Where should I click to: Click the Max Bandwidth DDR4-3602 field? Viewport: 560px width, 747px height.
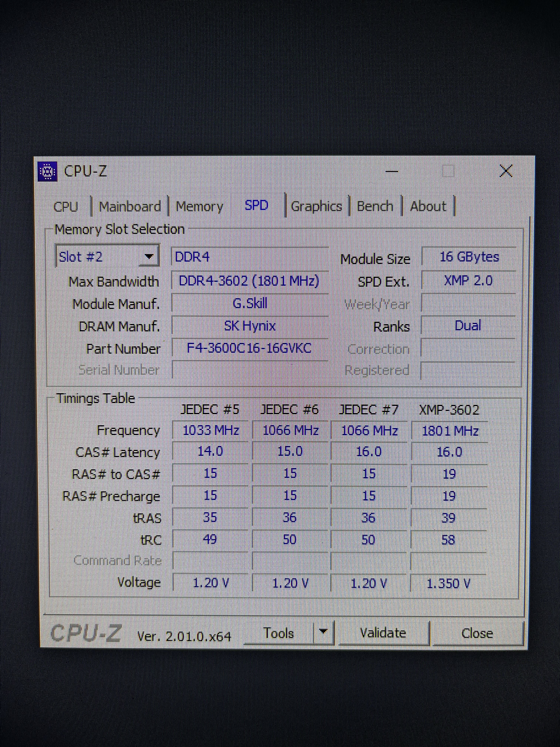(x=249, y=281)
